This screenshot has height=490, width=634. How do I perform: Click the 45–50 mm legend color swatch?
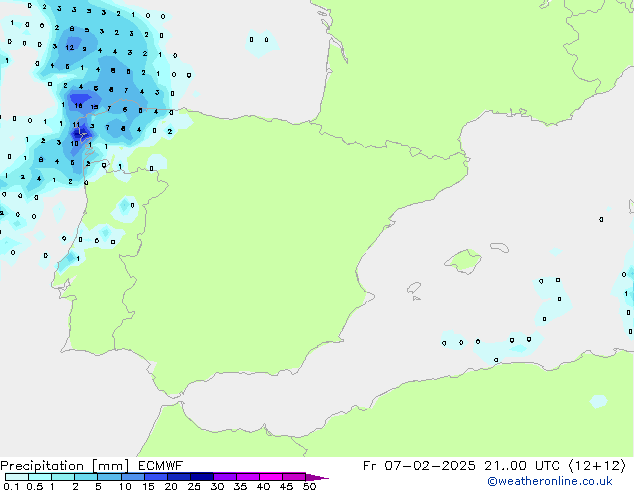(x=294, y=477)
